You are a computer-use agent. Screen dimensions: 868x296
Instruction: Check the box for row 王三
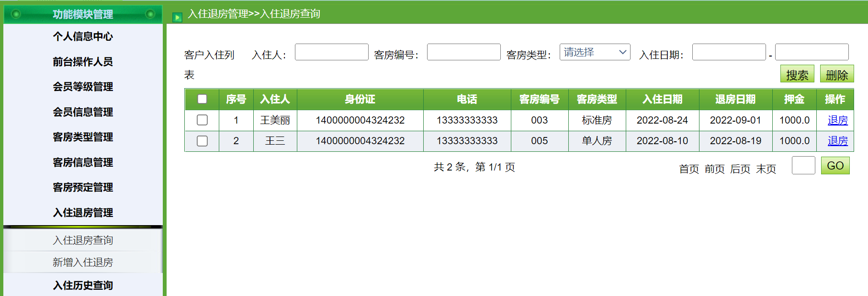(x=202, y=141)
